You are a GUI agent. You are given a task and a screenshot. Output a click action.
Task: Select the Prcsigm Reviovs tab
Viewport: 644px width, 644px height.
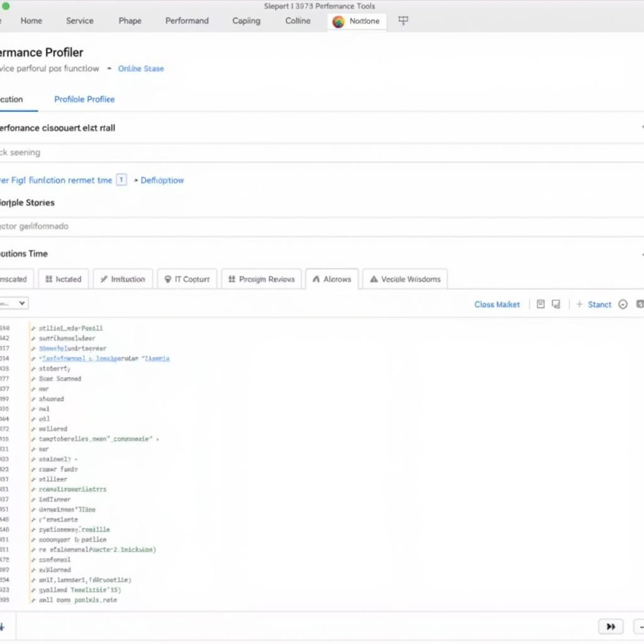[261, 279]
